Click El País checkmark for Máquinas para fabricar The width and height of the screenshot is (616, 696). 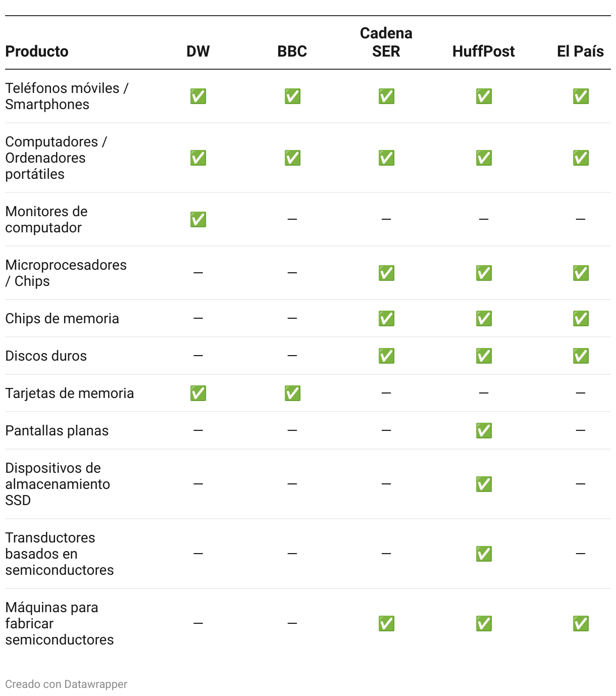coord(581,623)
